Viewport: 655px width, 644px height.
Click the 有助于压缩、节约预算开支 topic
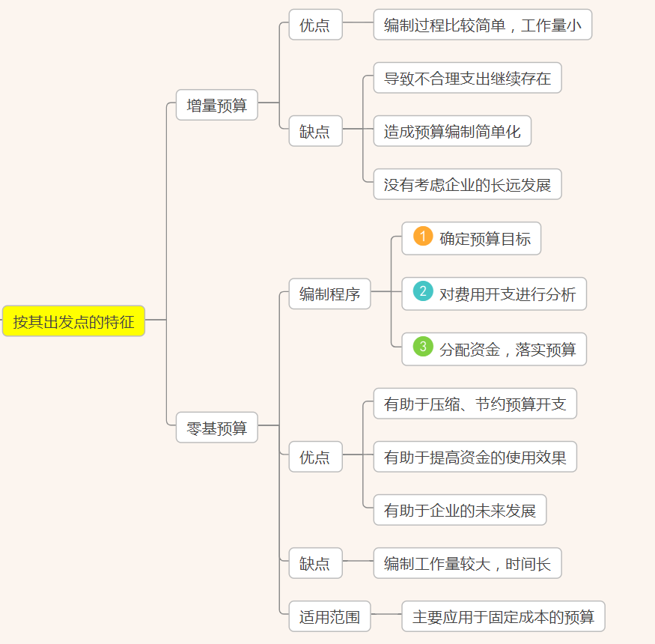click(x=475, y=404)
